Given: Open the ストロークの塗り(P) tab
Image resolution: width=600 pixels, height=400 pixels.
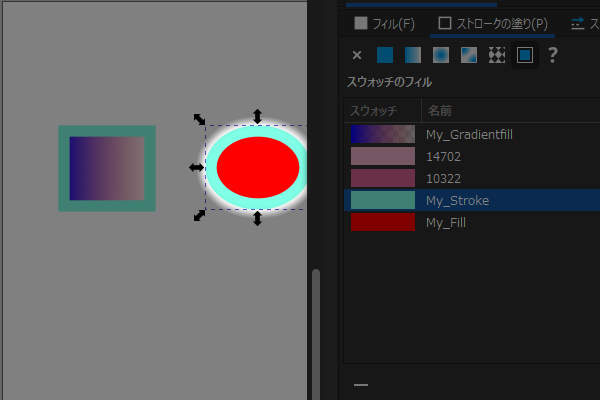Looking at the screenshot, I should tap(492, 24).
